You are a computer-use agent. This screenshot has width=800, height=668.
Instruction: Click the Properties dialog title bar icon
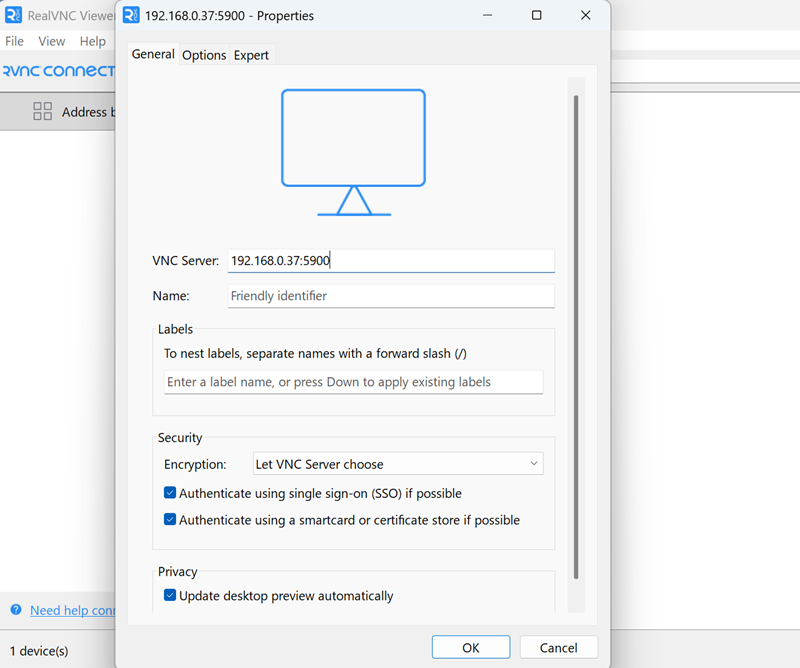(x=131, y=15)
